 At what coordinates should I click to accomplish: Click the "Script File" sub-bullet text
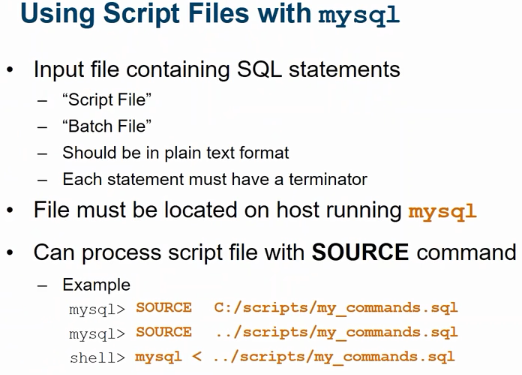[107, 100]
